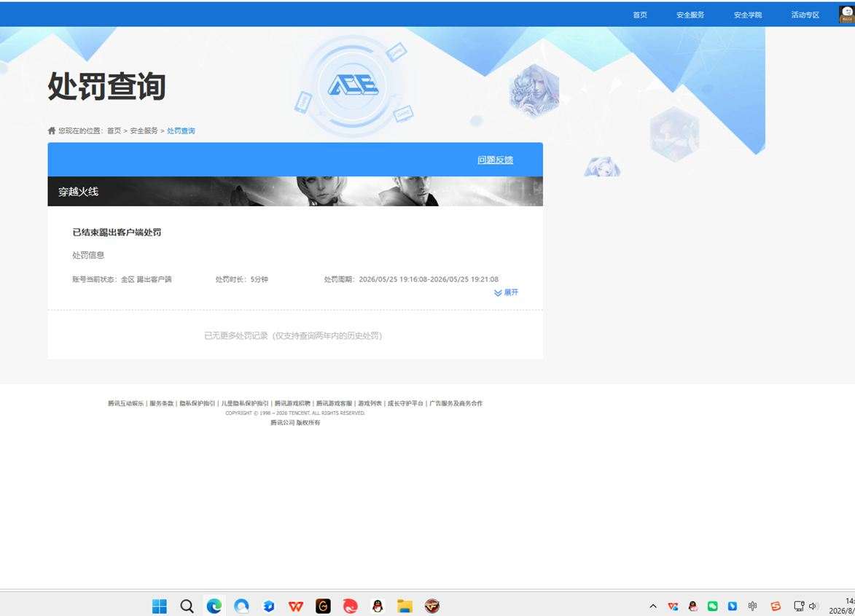Screen dimensions: 855x616
Task: Open the black G app in taskbar
Action: coord(323,607)
